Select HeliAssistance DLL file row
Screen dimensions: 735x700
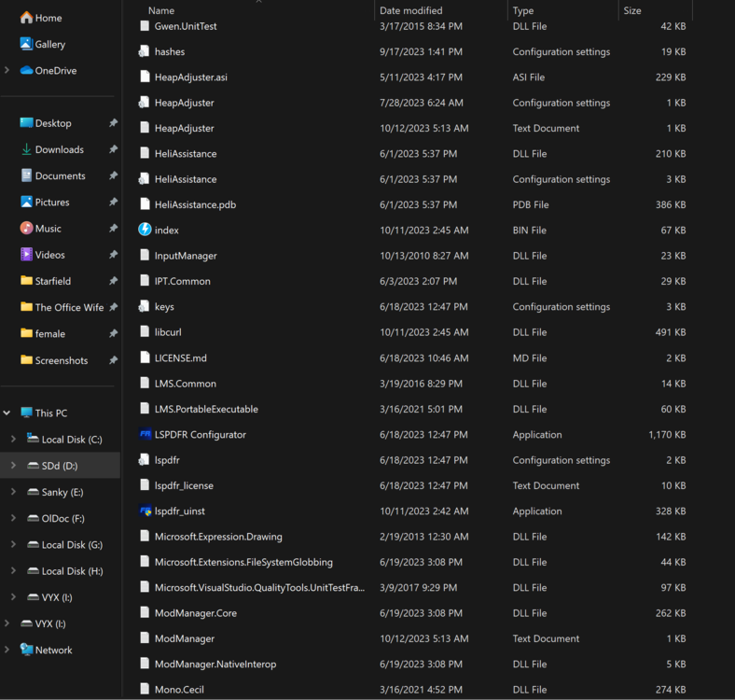click(x=412, y=153)
